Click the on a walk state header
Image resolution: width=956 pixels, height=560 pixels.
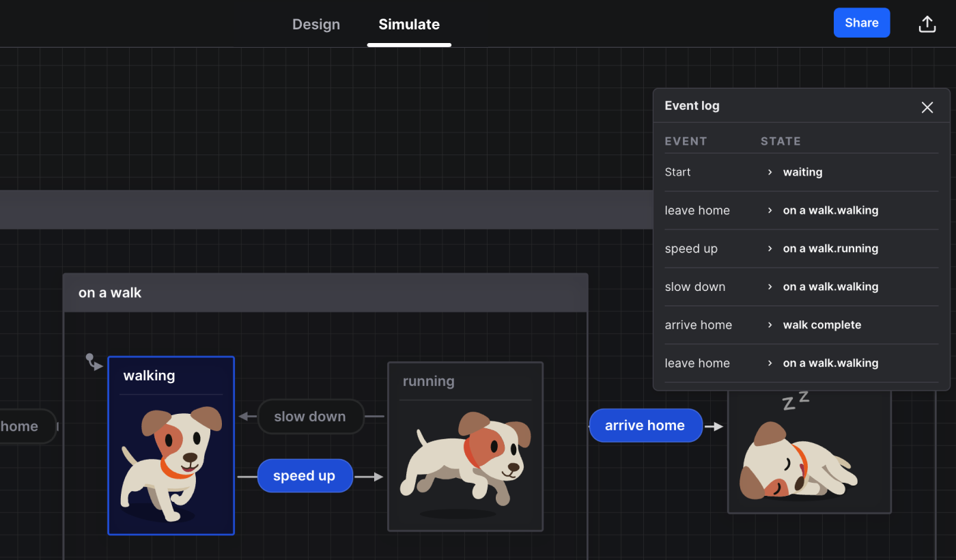click(x=325, y=292)
